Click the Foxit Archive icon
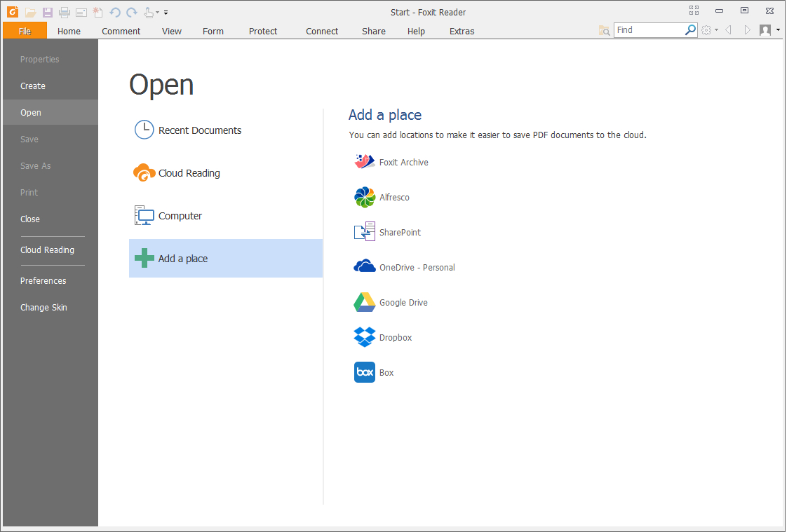The image size is (808, 532). click(364, 162)
